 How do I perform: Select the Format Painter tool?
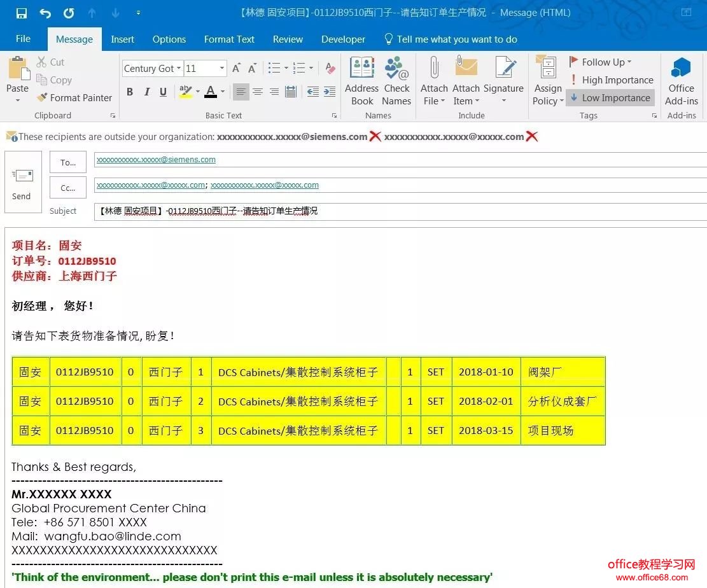click(x=74, y=98)
